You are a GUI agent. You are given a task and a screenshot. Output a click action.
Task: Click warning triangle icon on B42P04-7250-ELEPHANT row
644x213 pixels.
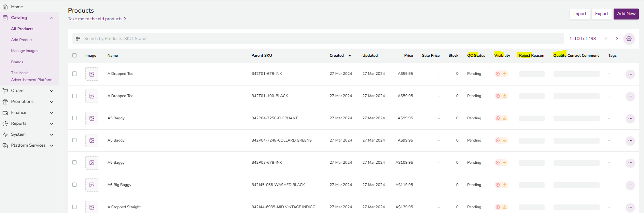tap(504, 118)
